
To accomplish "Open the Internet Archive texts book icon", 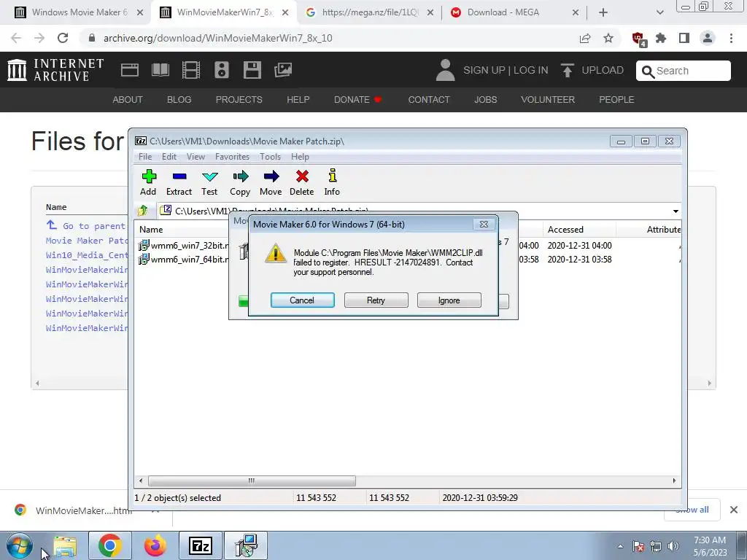I will [x=160, y=71].
